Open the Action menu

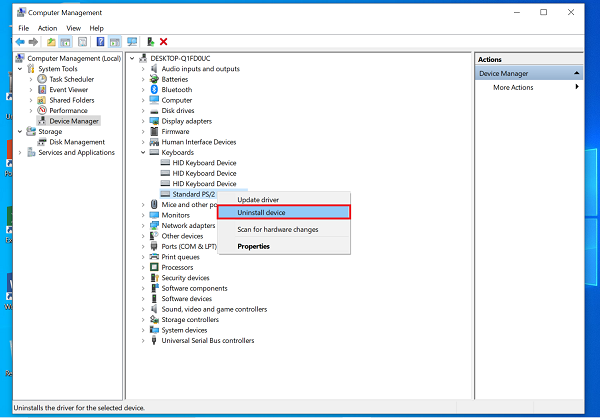[47, 28]
